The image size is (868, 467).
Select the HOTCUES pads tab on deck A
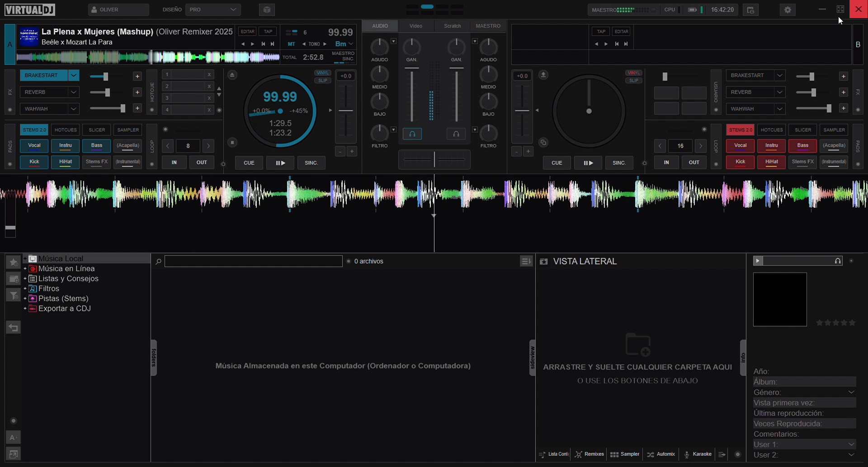[x=66, y=130]
